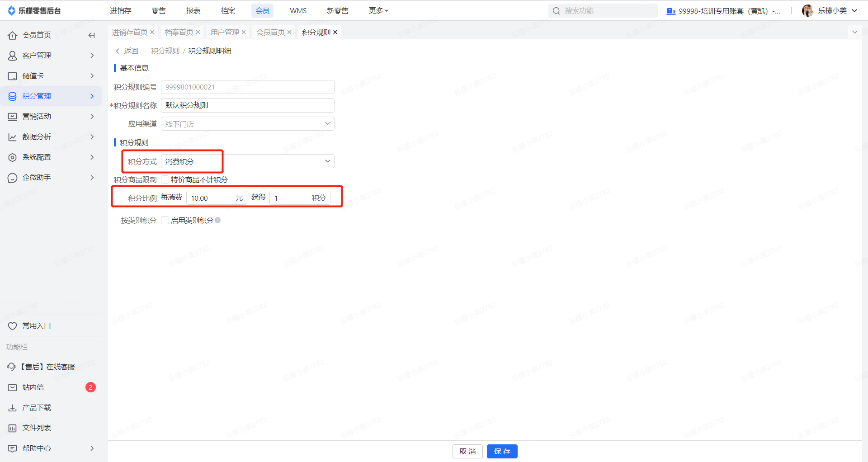Click the 返回 back link
This screenshot has width=868, height=462.
[127, 51]
